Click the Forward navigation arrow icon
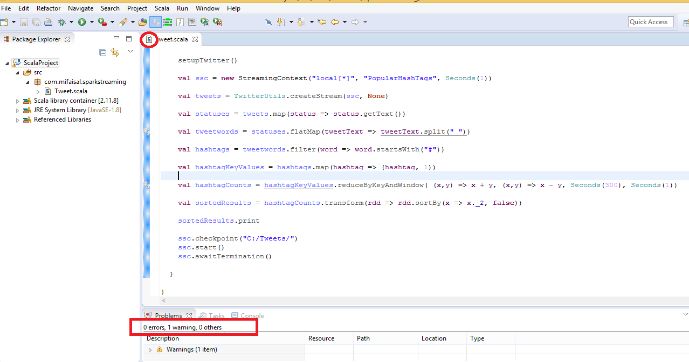 point(355,22)
